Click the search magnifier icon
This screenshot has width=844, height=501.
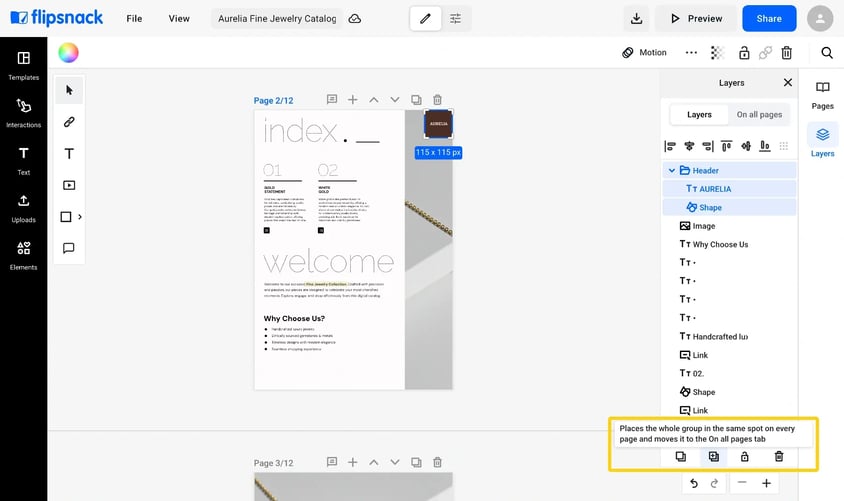[827, 52]
